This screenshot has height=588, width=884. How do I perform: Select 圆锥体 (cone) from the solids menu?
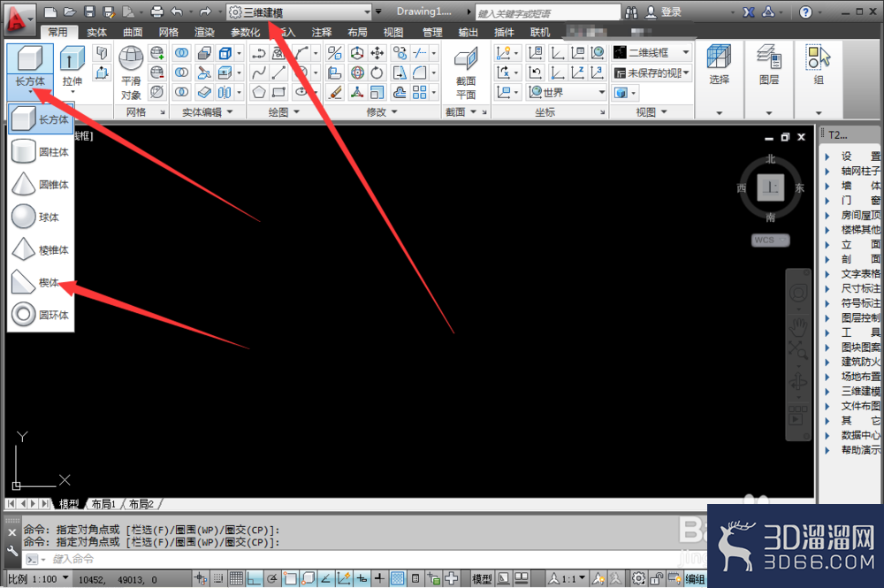(x=41, y=185)
